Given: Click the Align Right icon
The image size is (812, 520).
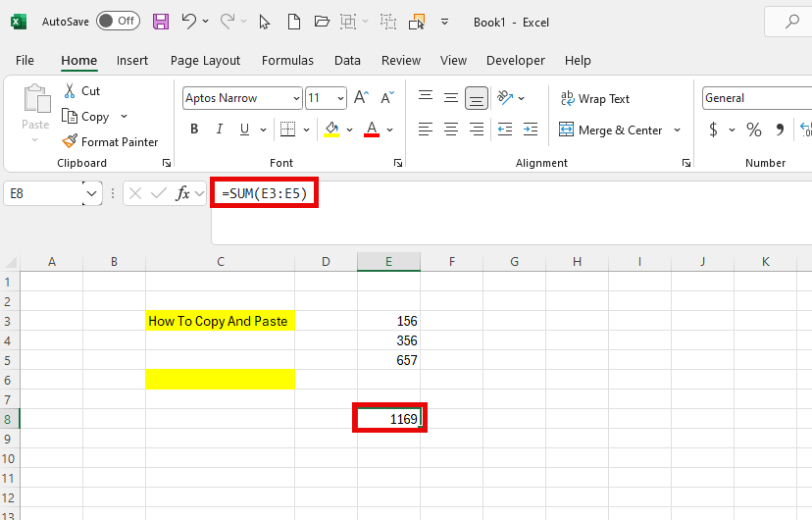Looking at the screenshot, I should tap(477, 129).
